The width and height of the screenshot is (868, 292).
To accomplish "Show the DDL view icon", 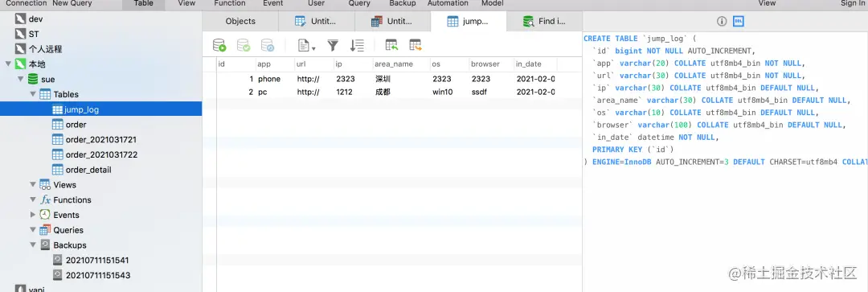I will [738, 22].
